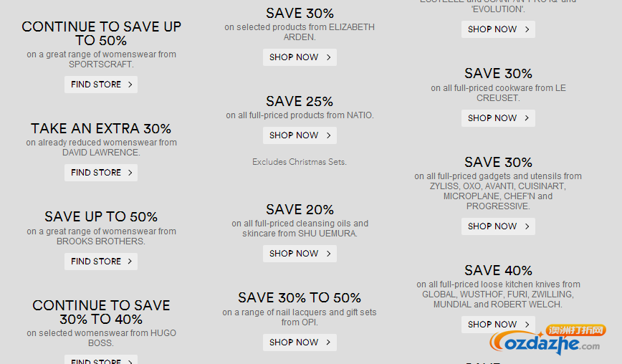Shop now for Elizabeth Arden products

point(300,57)
